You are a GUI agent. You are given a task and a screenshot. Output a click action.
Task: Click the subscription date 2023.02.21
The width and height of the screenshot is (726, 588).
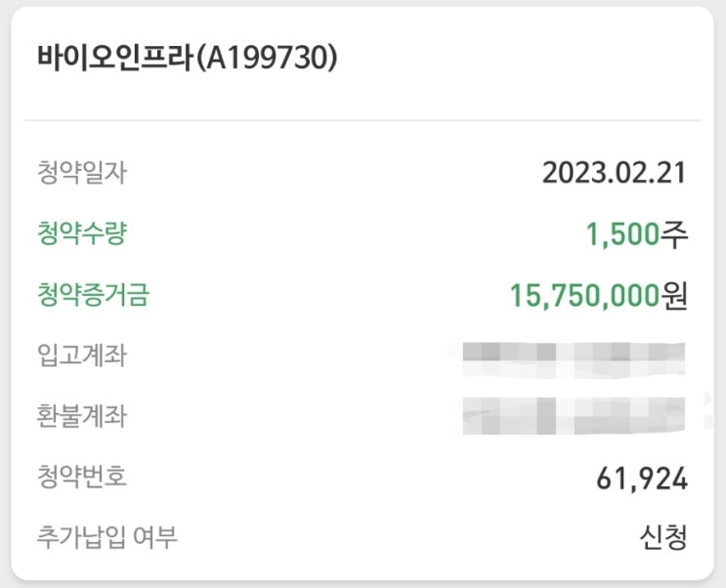click(x=615, y=174)
